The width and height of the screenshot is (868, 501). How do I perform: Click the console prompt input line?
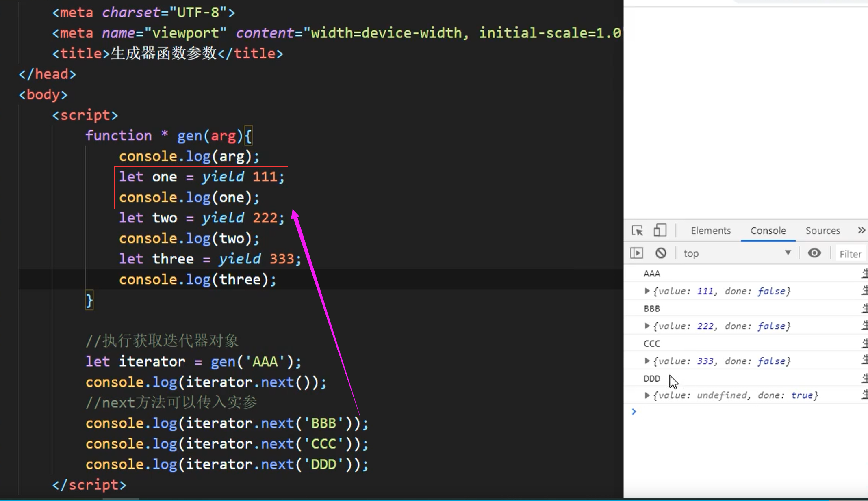[x=750, y=412]
